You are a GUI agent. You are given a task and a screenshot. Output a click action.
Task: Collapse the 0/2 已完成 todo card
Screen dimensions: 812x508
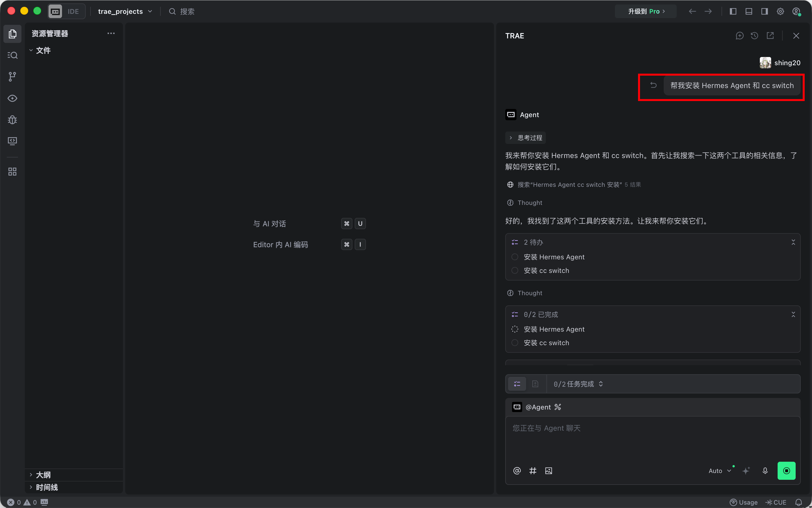[793, 314]
